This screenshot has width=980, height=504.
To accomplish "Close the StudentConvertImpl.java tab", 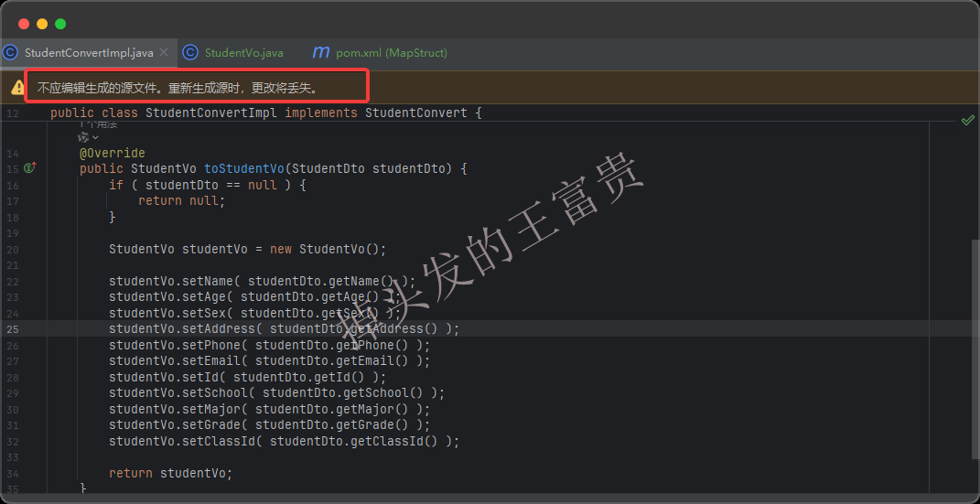I will tap(164, 53).
